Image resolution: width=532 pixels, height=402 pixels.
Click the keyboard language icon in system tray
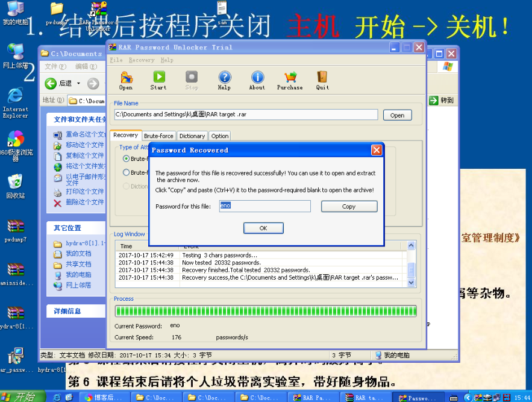(x=454, y=398)
